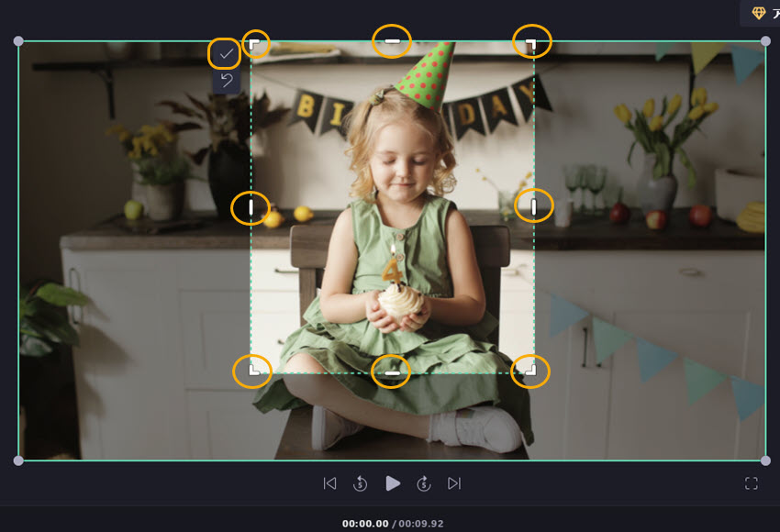Screen dimensions: 780x532
Task: Skip forward 5 seconds
Action: (x=424, y=483)
